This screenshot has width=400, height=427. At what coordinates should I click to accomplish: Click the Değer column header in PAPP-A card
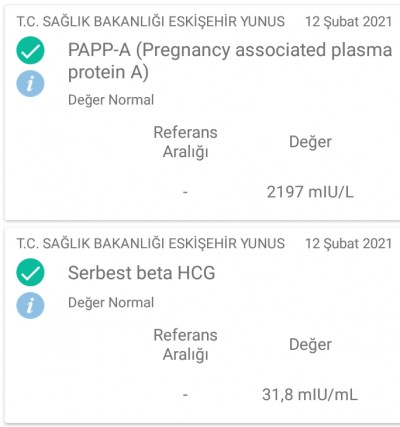point(310,142)
